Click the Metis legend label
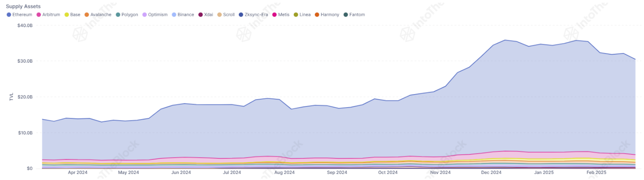Screen dimensions: 644x180 283,15
